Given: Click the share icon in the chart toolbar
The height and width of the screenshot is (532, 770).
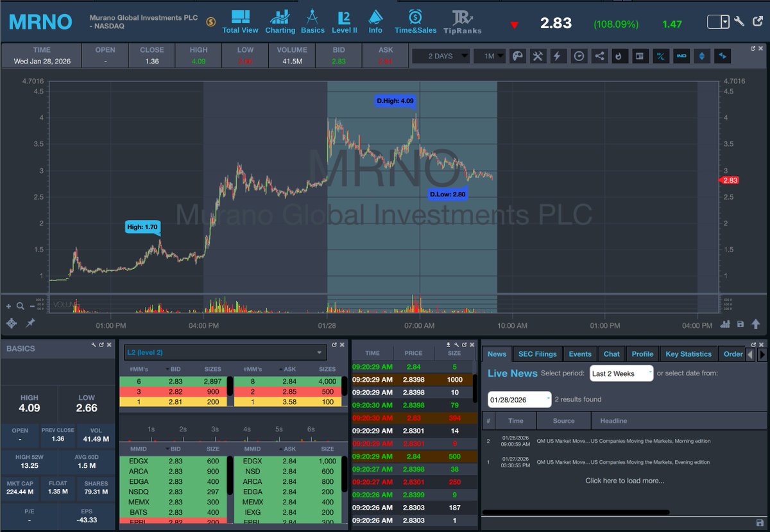Looking at the screenshot, I should point(599,56).
